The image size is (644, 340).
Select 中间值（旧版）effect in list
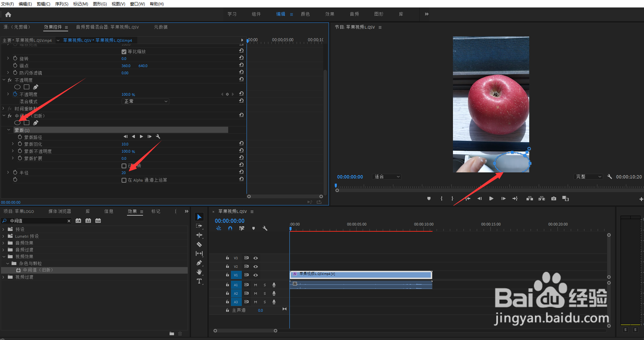(x=94, y=270)
